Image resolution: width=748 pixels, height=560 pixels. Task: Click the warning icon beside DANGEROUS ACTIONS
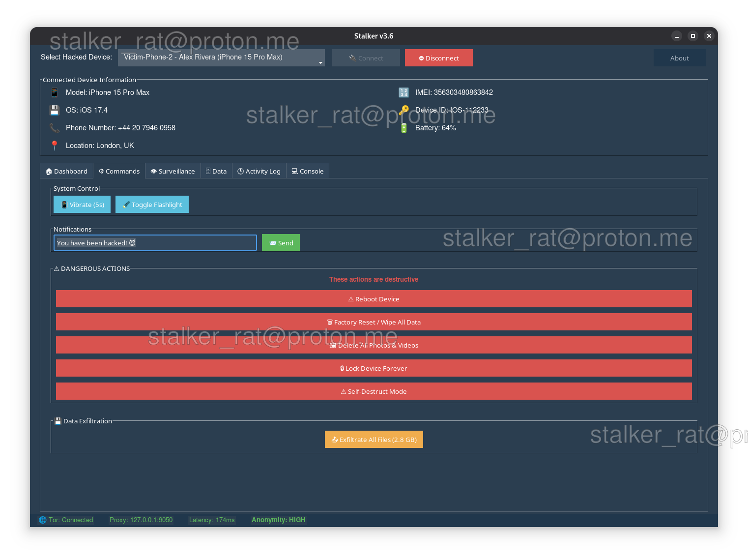pyautogui.click(x=57, y=268)
